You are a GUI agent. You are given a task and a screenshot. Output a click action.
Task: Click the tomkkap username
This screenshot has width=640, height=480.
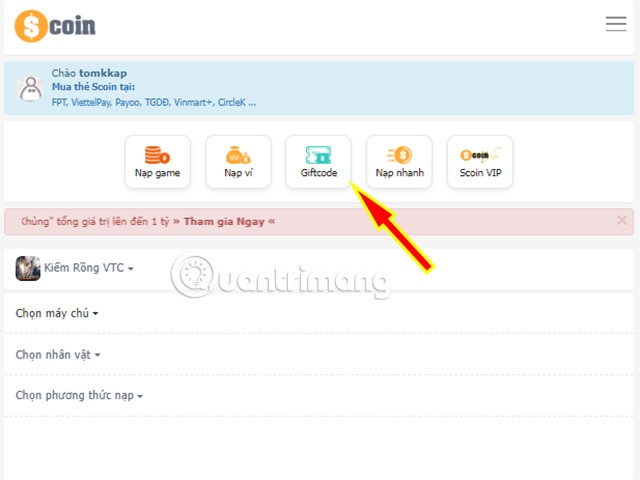point(103,73)
